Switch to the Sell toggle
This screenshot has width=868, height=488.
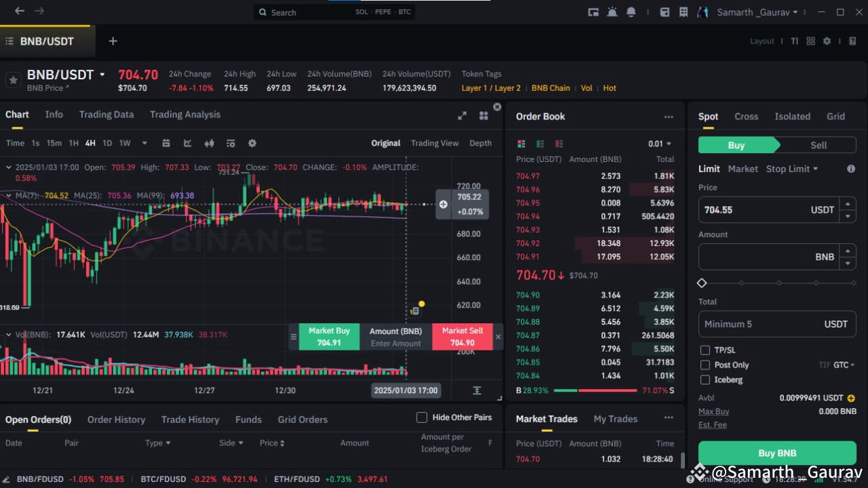coord(818,145)
